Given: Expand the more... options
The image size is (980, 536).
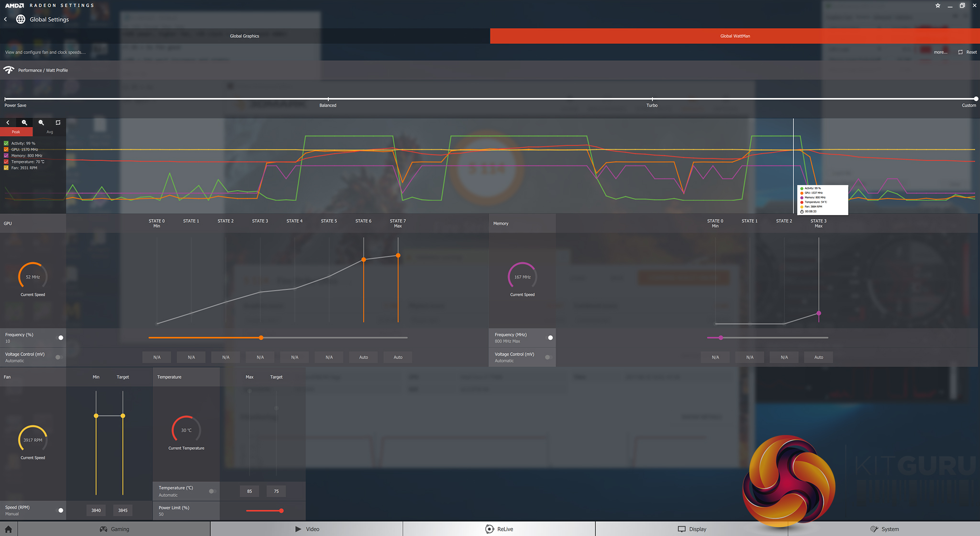Looking at the screenshot, I should click(x=940, y=52).
